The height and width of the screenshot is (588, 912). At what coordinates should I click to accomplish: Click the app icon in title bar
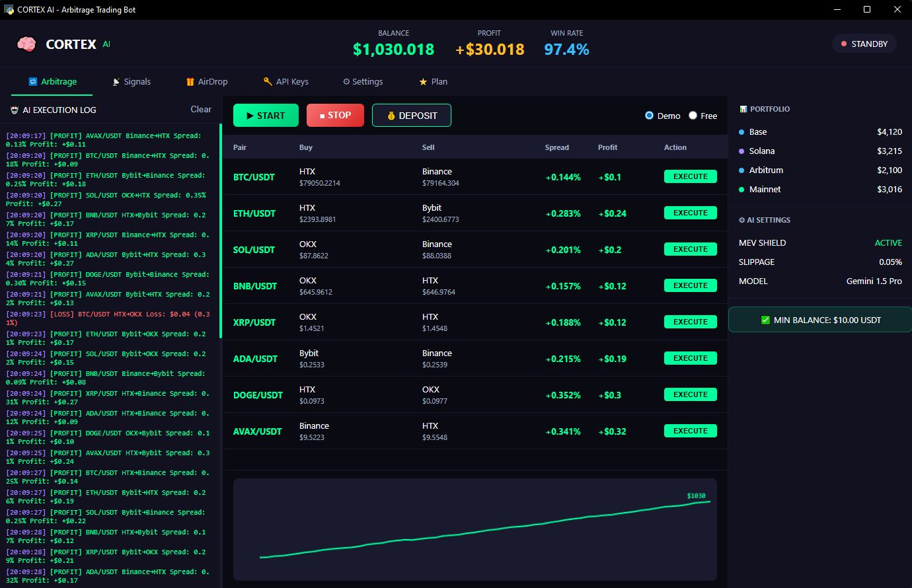(9, 10)
